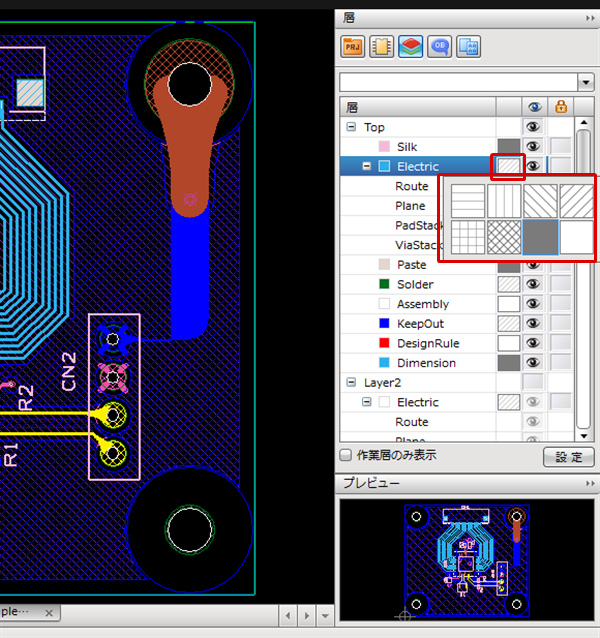This screenshot has width=600, height=638.
Task: Change the Solder layer green swatch
Action: pos(384,284)
